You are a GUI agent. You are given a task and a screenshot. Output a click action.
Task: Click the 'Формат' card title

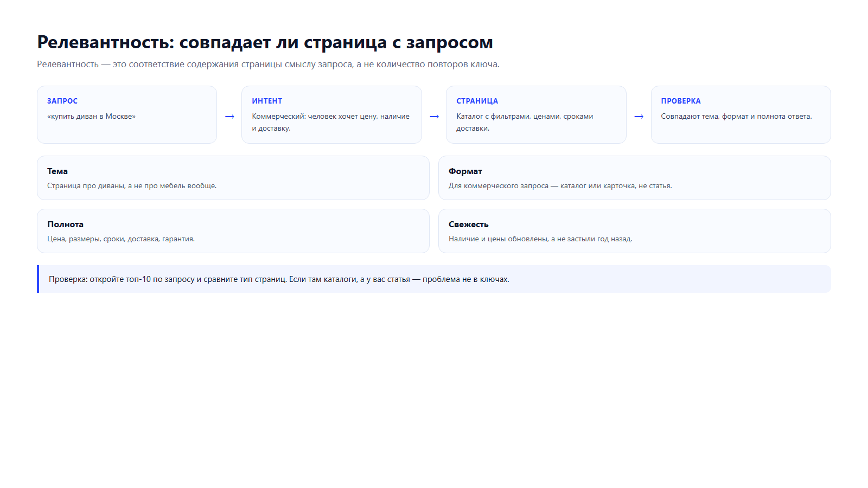465,171
